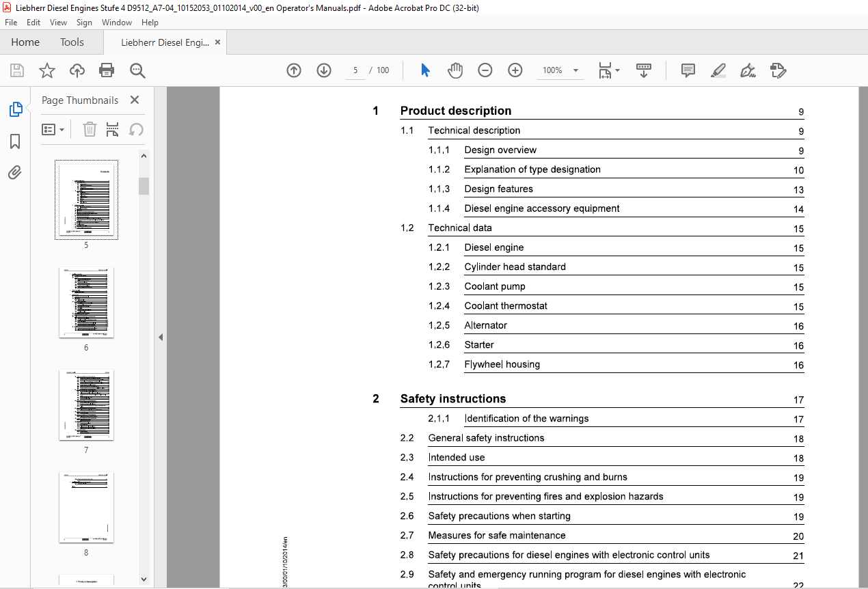Click 'Cylinder head standard' entry

click(x=515, y=267)
